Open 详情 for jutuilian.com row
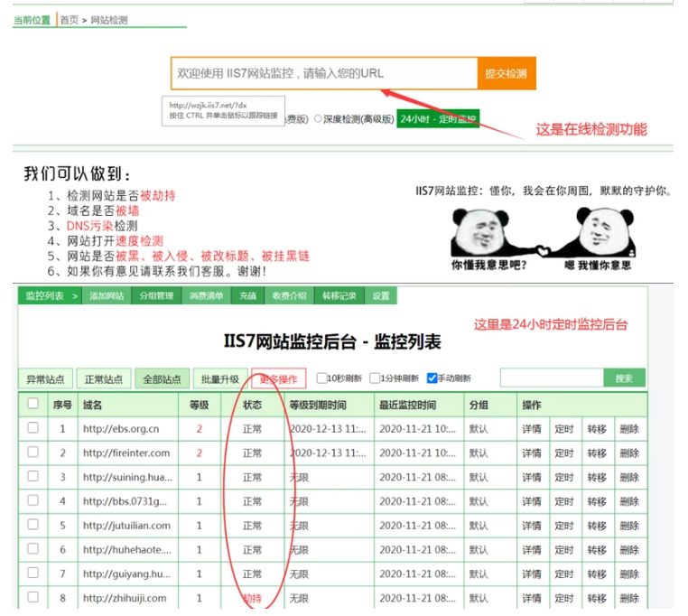This screenshot has width=688, height=616. (x=532, y=526)
